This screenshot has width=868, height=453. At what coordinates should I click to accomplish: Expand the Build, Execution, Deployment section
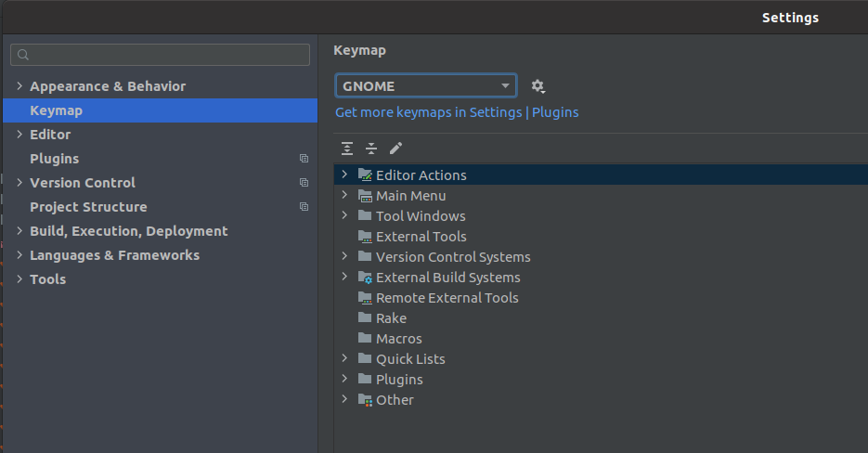[19, 231]
